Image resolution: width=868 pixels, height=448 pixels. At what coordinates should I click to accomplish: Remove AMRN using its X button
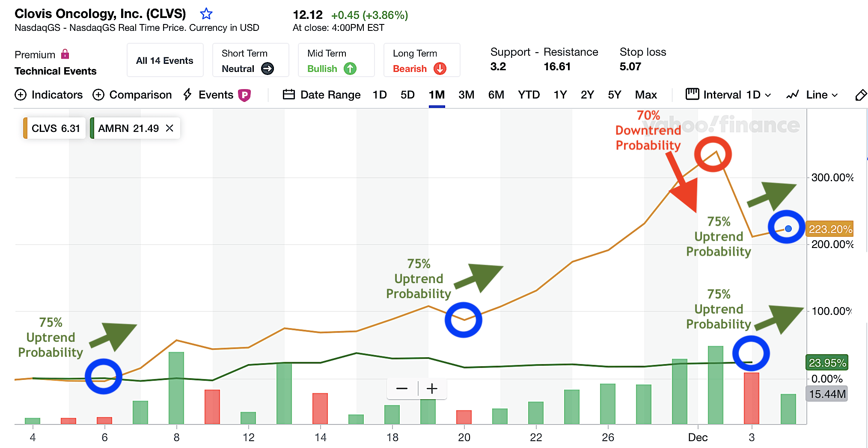pos(169,128)
